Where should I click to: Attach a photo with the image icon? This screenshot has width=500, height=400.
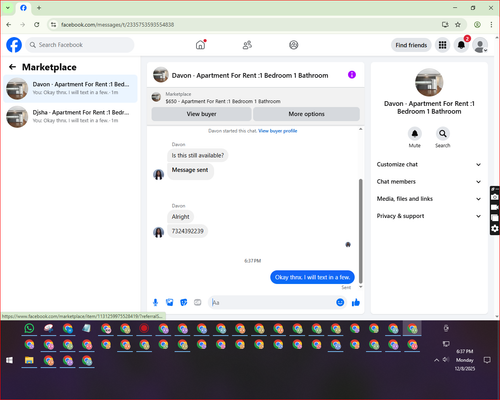click(x=169, y=302)
